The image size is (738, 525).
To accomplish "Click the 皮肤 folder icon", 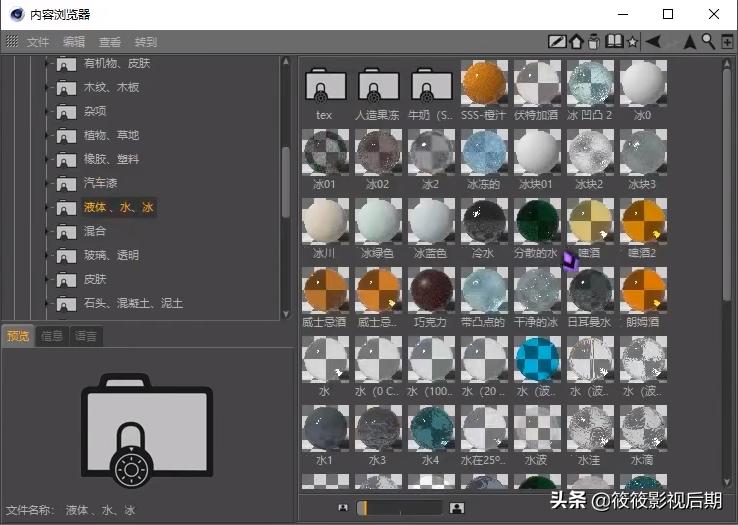I will pyautogui.click(x=66, y=280).
